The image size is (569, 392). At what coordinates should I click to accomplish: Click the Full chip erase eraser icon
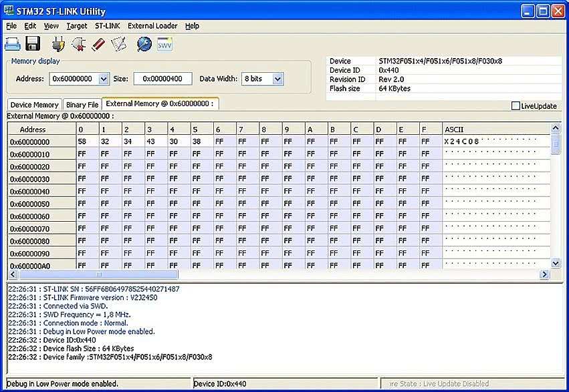[98, 44]
